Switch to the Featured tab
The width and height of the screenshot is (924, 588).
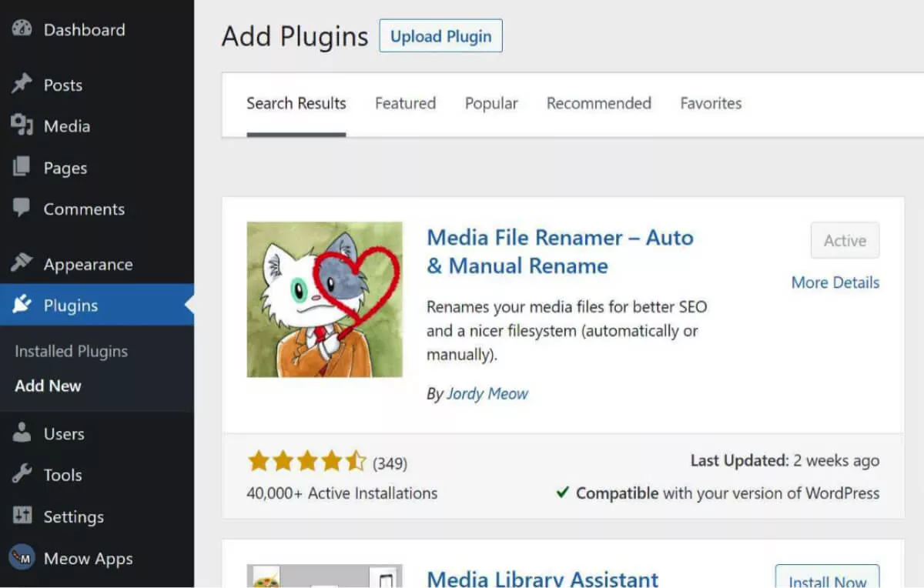click(x=405, y=103)
